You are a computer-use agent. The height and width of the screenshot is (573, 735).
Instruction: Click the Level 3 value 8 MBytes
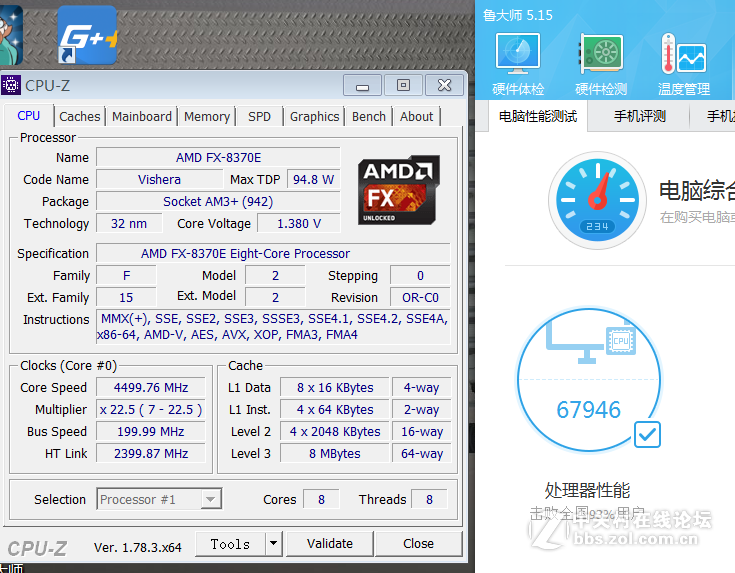tap(335, 454)
